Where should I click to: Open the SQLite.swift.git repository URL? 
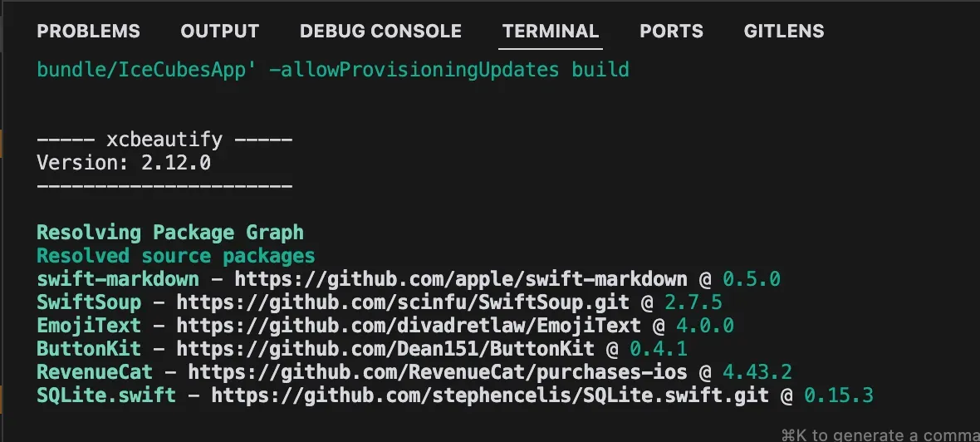(490, 395)
